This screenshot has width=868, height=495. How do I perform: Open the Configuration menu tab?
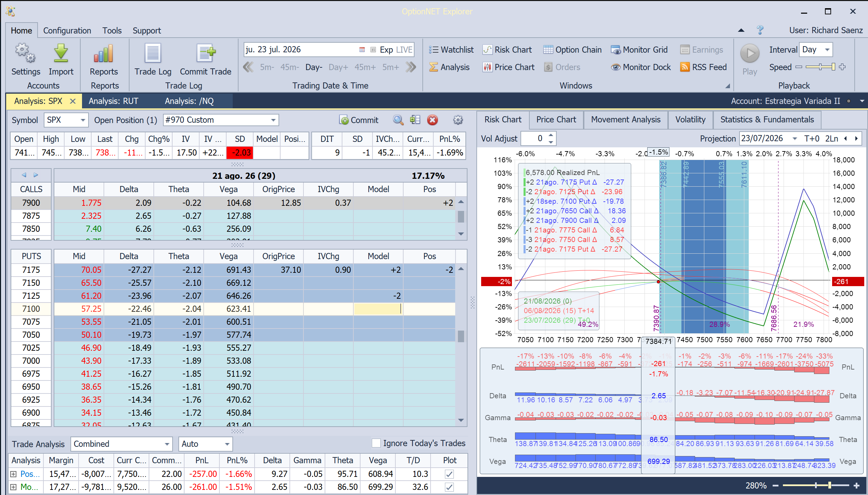(67, 30)
